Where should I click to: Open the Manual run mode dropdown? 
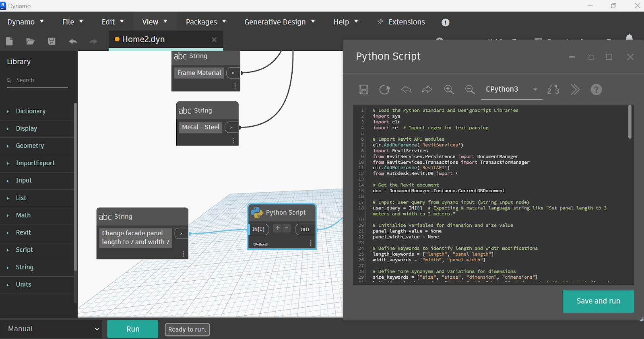pos(52,329)
